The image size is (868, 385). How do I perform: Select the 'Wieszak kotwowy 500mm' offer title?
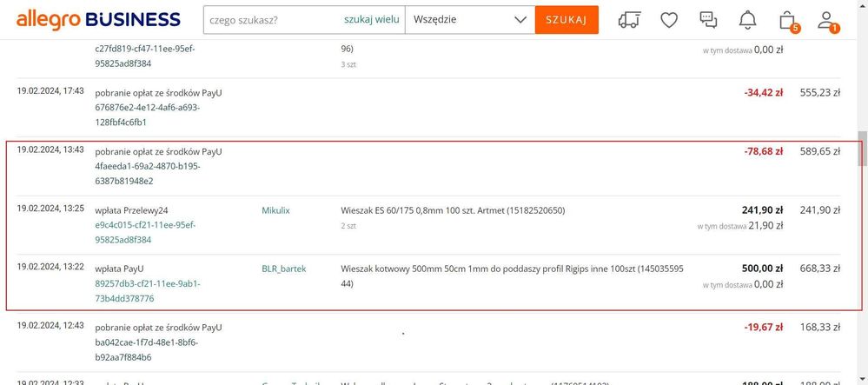tap(512, 276)
